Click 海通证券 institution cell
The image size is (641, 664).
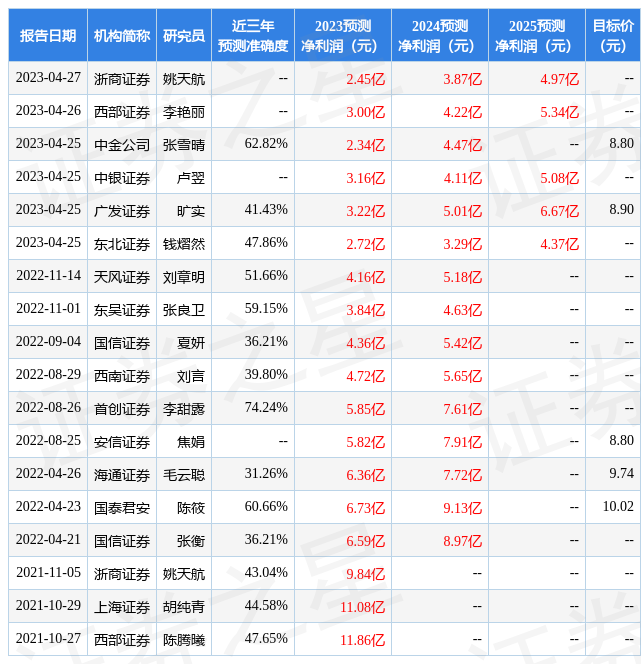122,475
